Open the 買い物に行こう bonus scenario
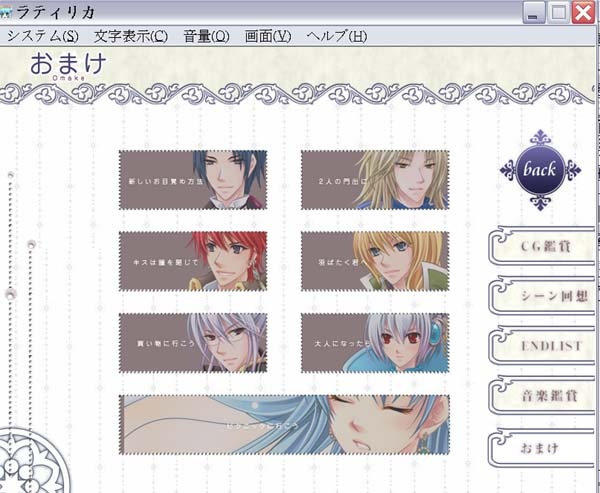 [193, 343]
